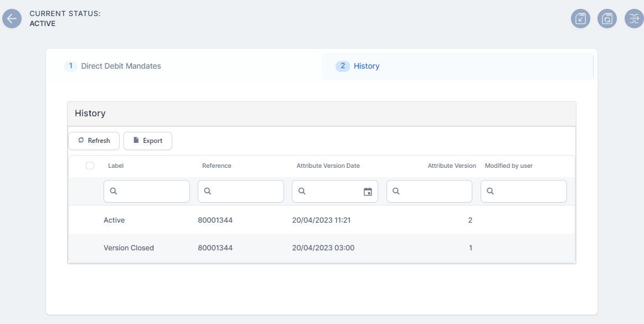This screenshot has height=324, width=644.
Task: Open the History tab
Action: (366, 66)
